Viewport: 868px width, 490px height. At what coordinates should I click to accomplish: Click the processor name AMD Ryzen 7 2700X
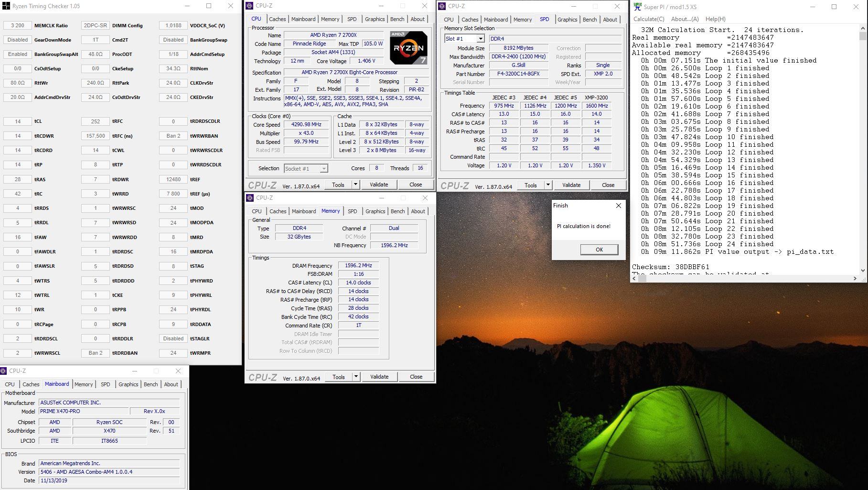pyautogui.click(x=333, y=35)
